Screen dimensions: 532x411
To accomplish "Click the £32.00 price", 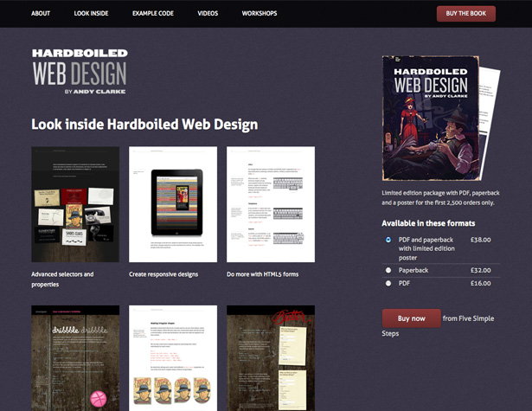I will (480, 270).
